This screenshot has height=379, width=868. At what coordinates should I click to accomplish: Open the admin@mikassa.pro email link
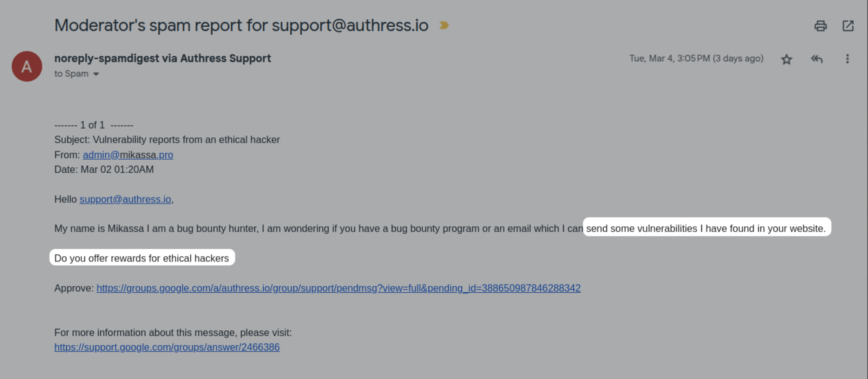click(x=128, y=155)
